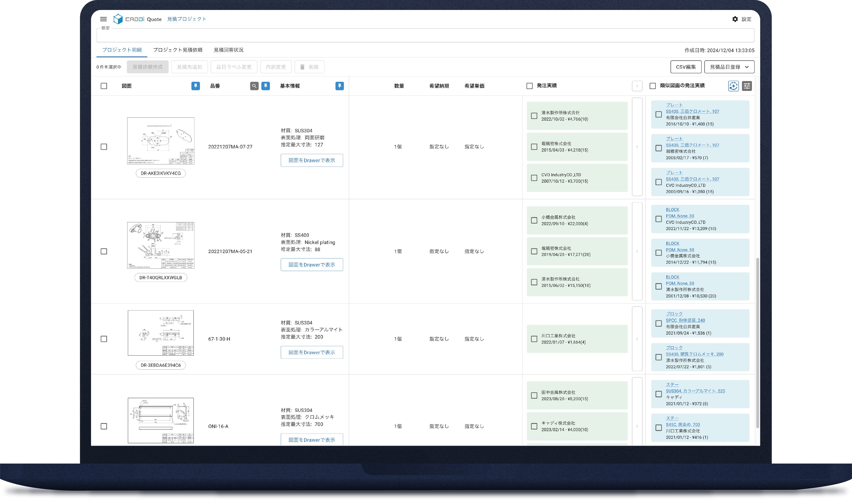The width and height of the screenshot is (852, 504).
Task: Select row 20221207MA-07-27 checkbox
Action: [x=104, y=147]
